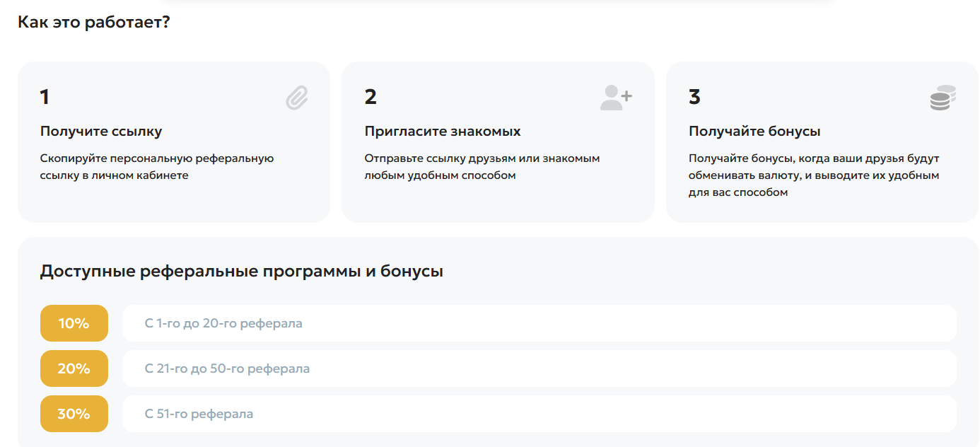Click the add-user invite icon
The height and width of the screenshot is (447, 980).
615,98
